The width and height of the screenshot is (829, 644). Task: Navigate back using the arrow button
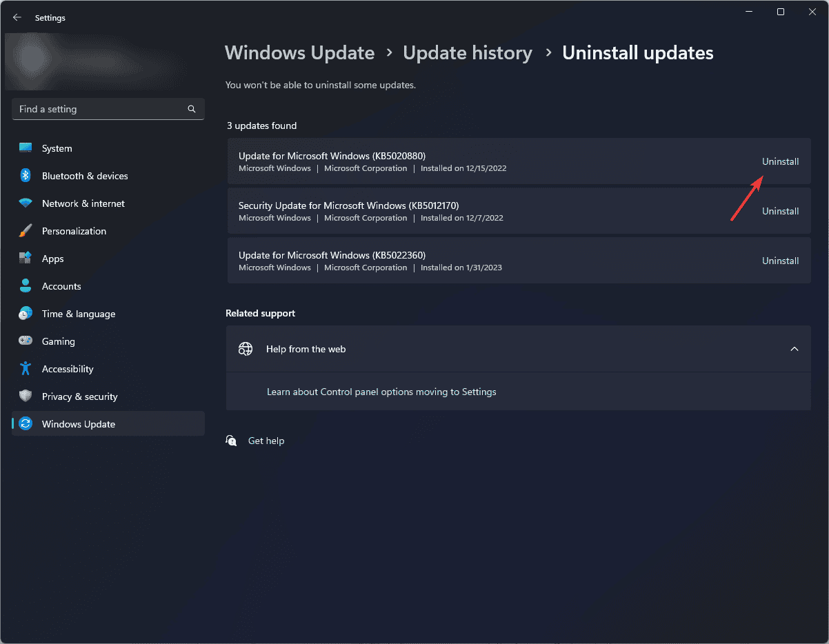(x=17, y=17)
